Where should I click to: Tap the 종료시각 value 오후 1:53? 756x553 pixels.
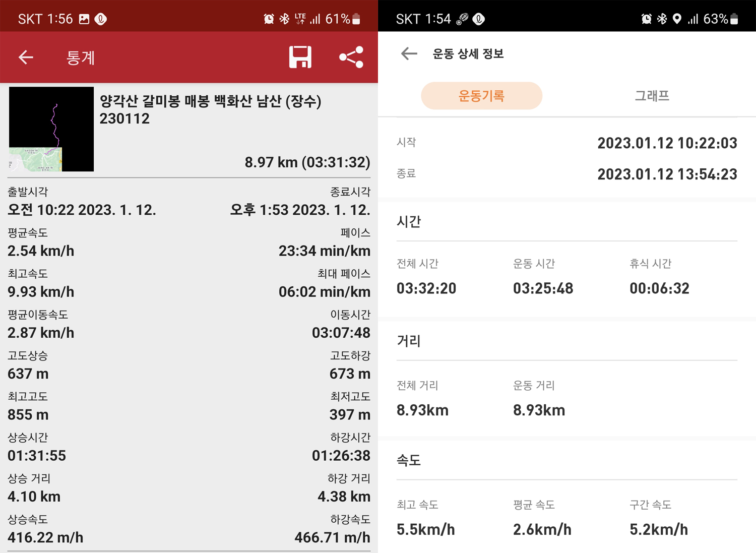(x=300, y=210)
